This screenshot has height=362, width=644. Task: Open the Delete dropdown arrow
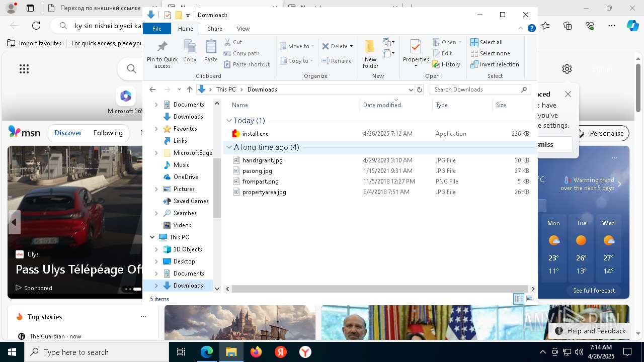pos(351,46)
